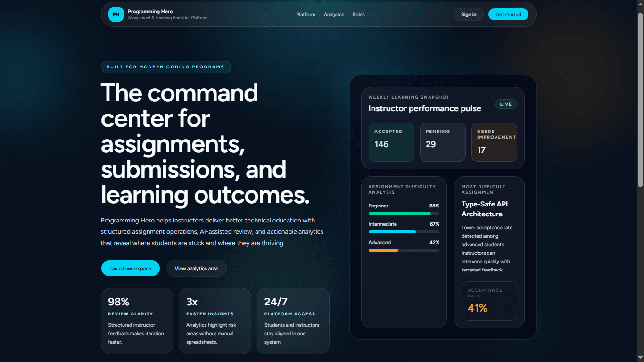This screenshot has height=362, width=644.
Task: Click the scrollbar up arrow
Action: (640, 4)
